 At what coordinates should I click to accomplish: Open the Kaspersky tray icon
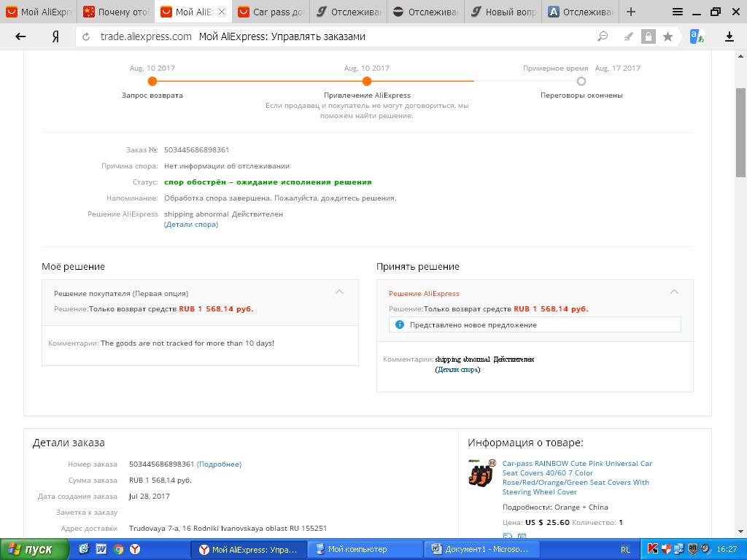653,549
